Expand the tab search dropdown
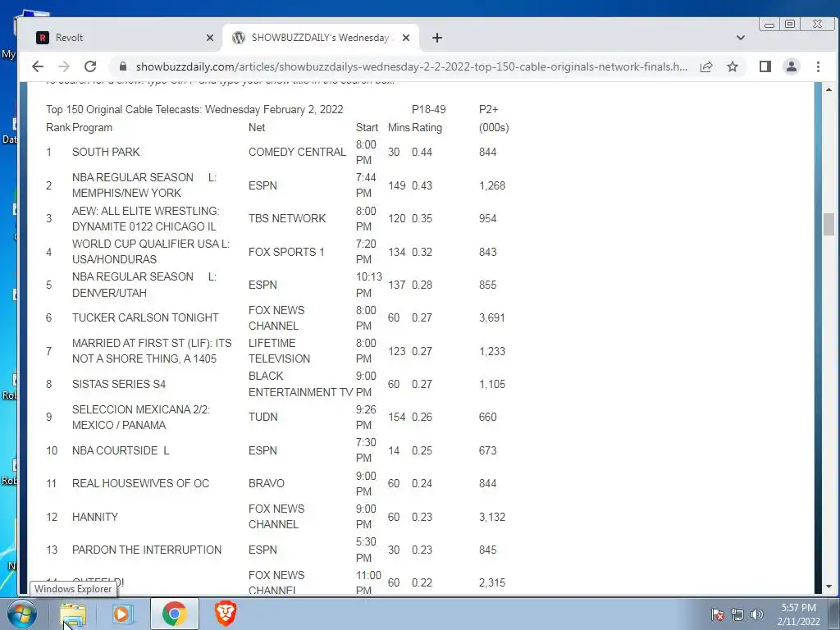The image size is (840, 630). coord(741,38)
